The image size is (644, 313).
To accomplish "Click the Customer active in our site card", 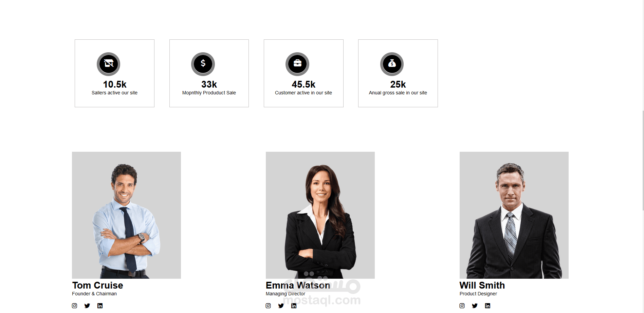I will [303, 73].
